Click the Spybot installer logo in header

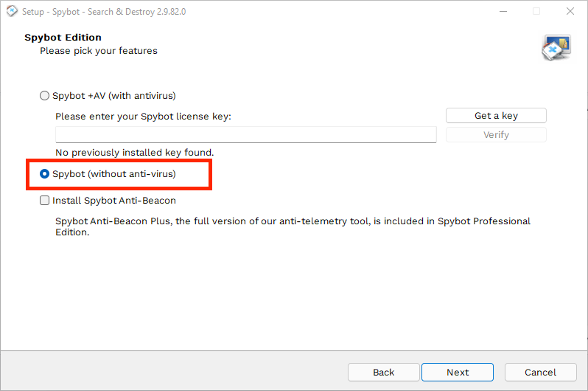(x=556, y=46)
